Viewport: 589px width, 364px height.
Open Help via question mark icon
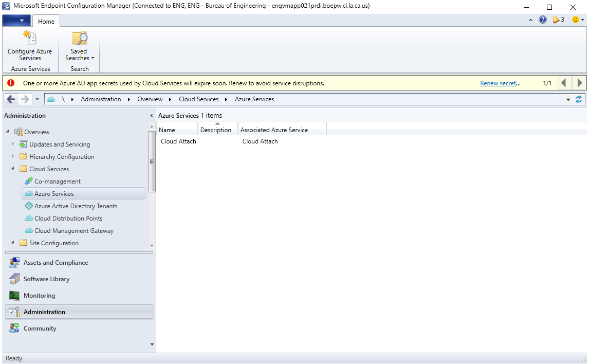542,20
